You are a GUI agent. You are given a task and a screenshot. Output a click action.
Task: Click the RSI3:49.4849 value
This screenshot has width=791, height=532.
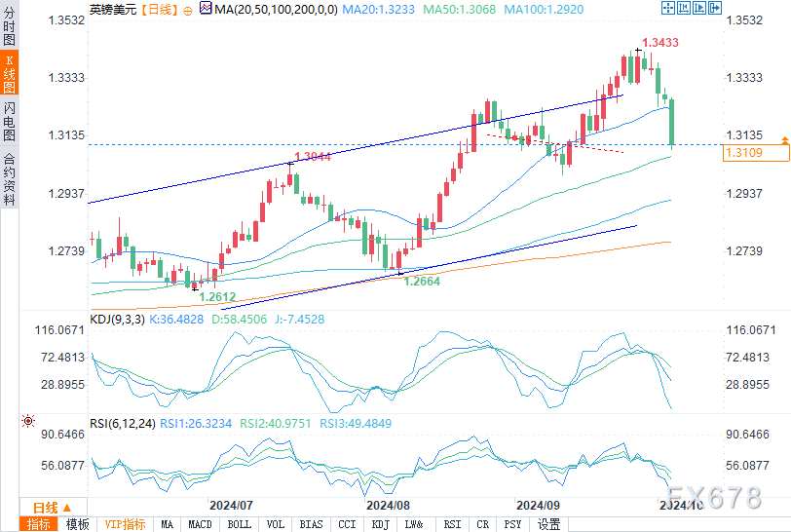pyautogui.click(x=356, y=423)
